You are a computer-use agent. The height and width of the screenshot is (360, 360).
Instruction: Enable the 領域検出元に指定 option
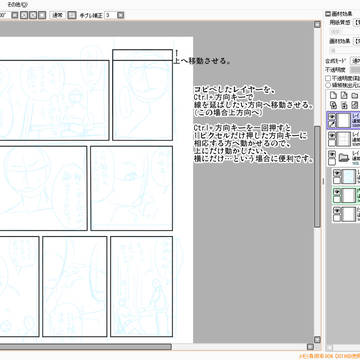point(328,85)
